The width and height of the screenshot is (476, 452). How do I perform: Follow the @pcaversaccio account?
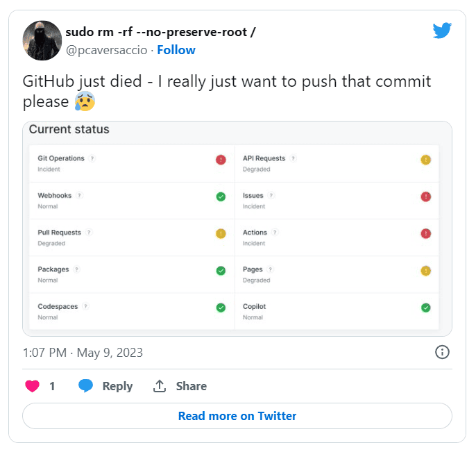pos(176,50)
